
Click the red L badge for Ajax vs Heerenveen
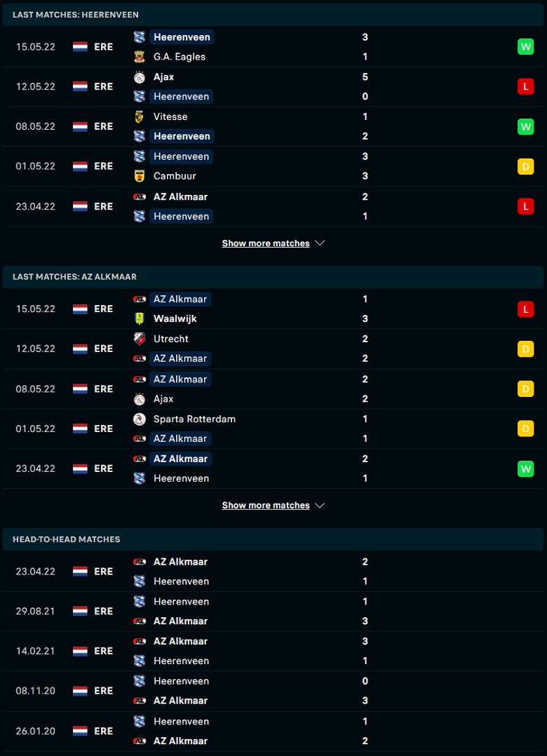526,87
